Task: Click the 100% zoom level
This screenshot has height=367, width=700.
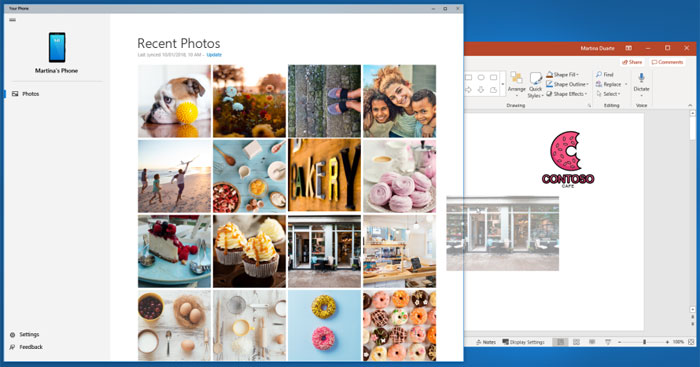Action: (678, 342)
